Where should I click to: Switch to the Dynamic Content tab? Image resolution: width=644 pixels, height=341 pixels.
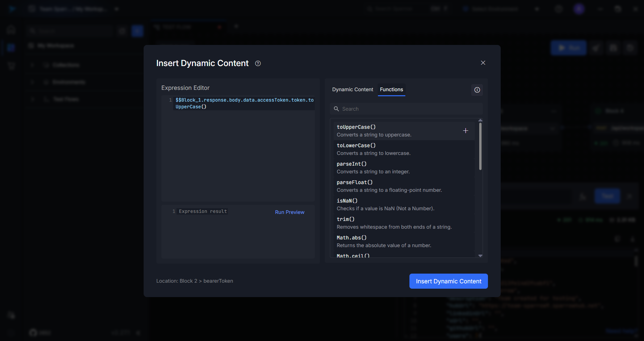352,90
